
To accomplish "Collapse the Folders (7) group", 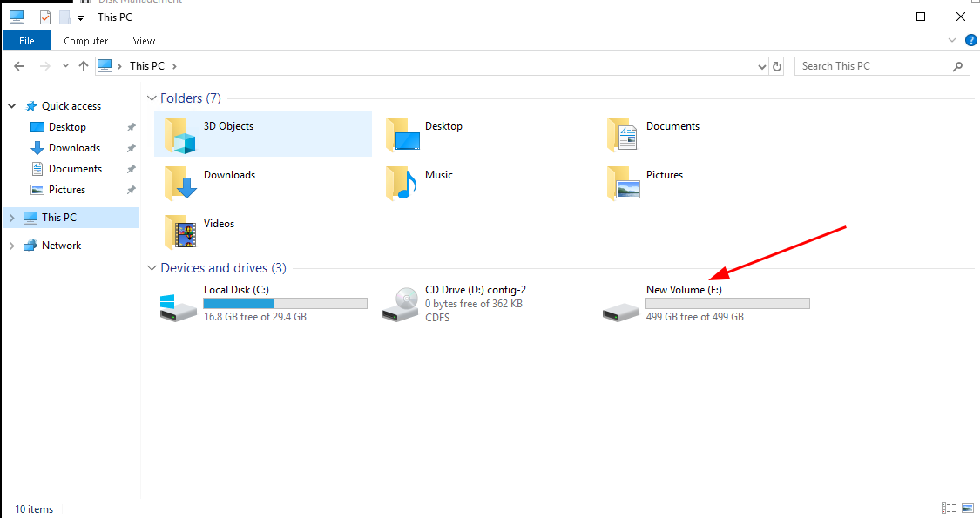I will point(152,99).
